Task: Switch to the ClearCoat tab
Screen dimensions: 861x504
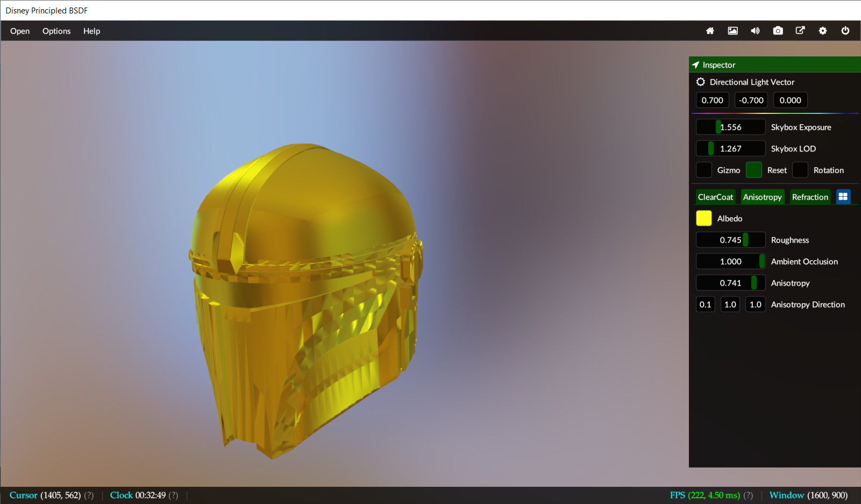Action: click(x=715, y=197)
